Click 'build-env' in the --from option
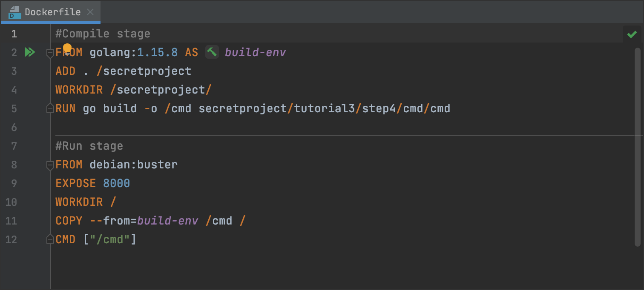The height and width of the screenshot is (290, 644). pyautogui.click(x=167, y=221)
